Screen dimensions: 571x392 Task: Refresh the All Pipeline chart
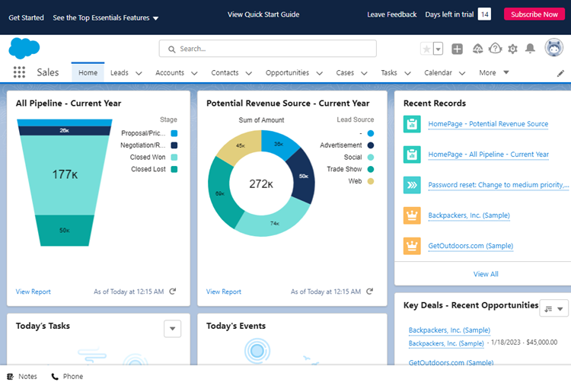173,292
